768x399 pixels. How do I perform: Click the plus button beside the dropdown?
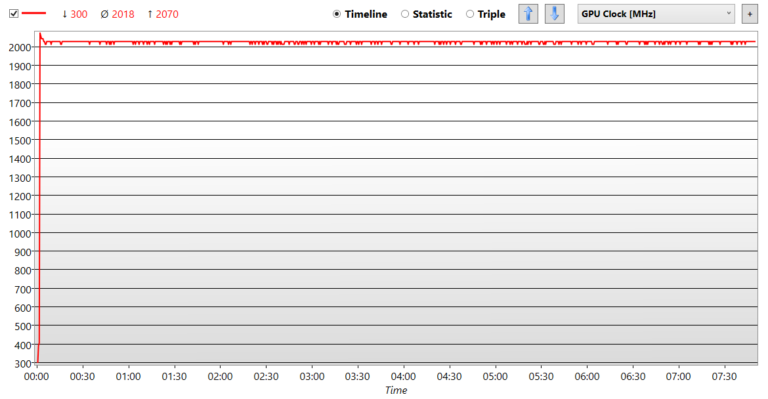749,14
